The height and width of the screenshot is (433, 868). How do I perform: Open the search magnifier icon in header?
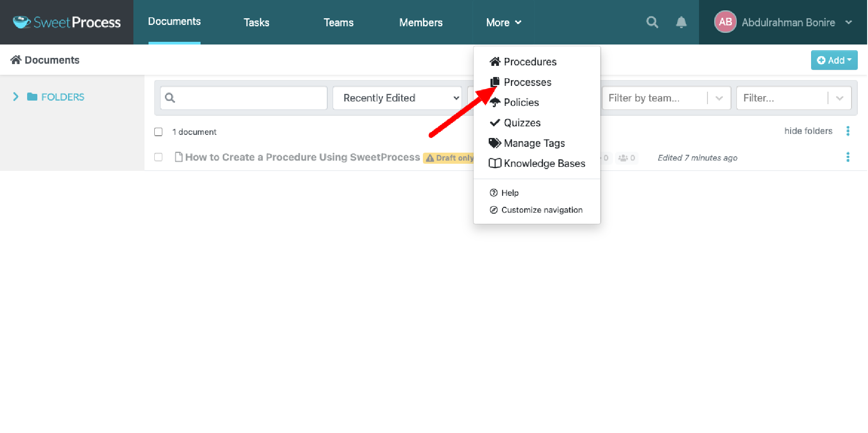point(652,22)
